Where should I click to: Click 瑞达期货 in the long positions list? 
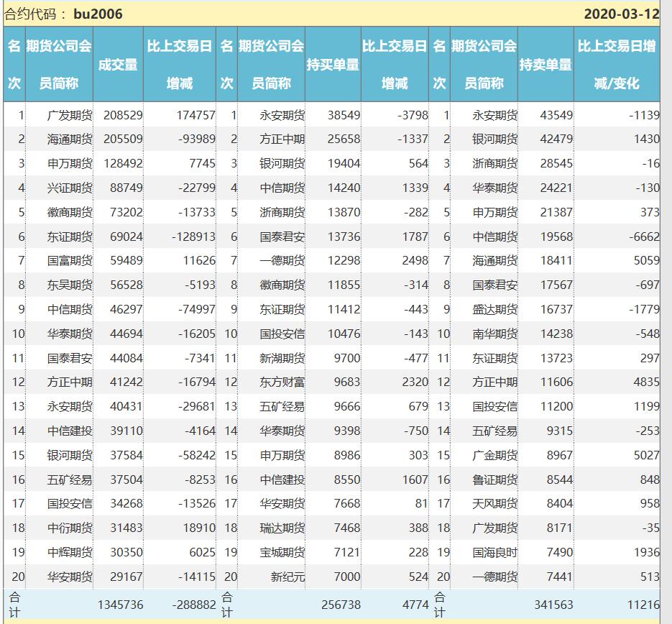(282, 528)
